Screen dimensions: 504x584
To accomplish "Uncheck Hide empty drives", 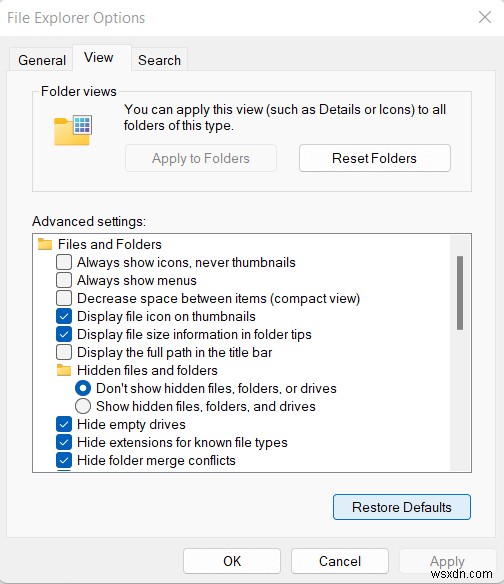I will pos(64,424).
